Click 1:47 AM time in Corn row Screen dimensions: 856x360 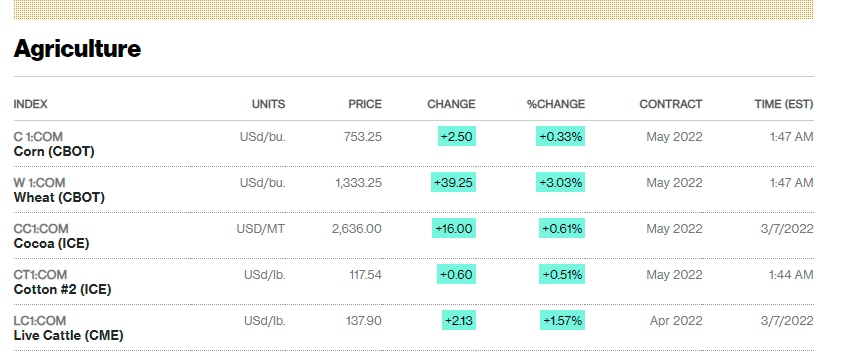click(792, 137)
